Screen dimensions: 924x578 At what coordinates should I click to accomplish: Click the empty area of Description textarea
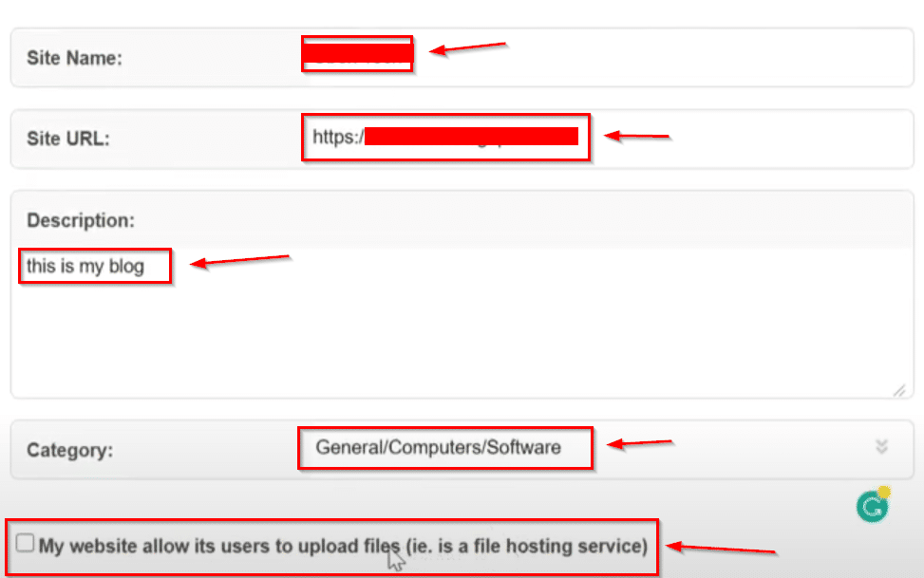point(456,332)
